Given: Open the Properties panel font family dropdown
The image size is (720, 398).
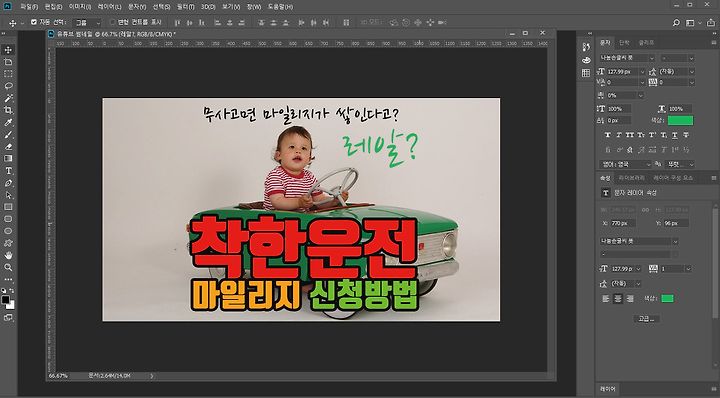Looking at the screenshot, I should (x=639, y=241).
